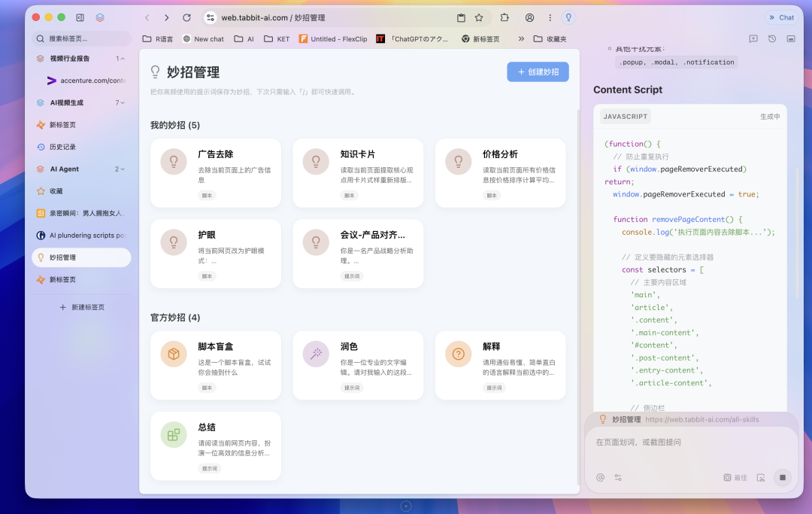Stop generation with the square stop button

click(x=783, y=478)
